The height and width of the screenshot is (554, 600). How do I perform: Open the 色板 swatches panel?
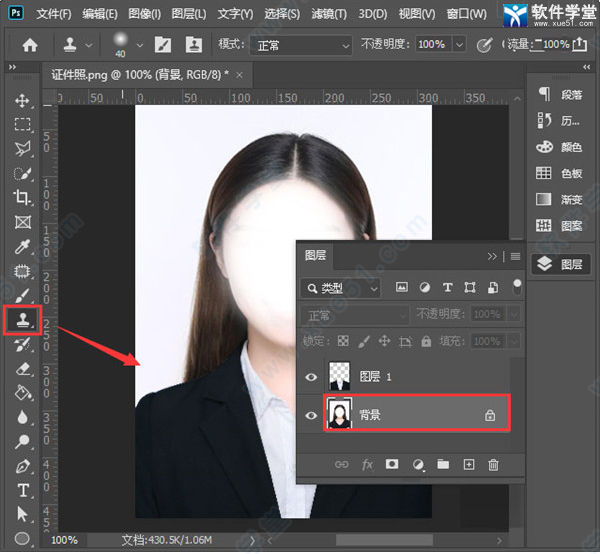click(561, 173)
